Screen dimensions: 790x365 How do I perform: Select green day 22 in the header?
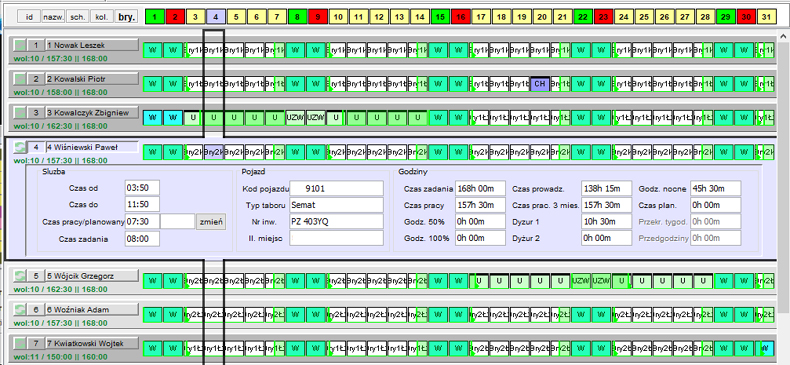coord(583,17)
